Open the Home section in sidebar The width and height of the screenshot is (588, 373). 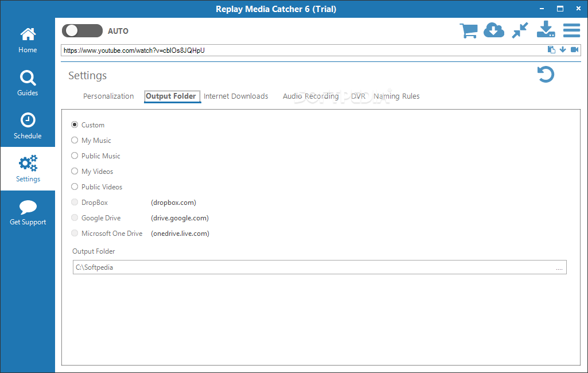28,41
